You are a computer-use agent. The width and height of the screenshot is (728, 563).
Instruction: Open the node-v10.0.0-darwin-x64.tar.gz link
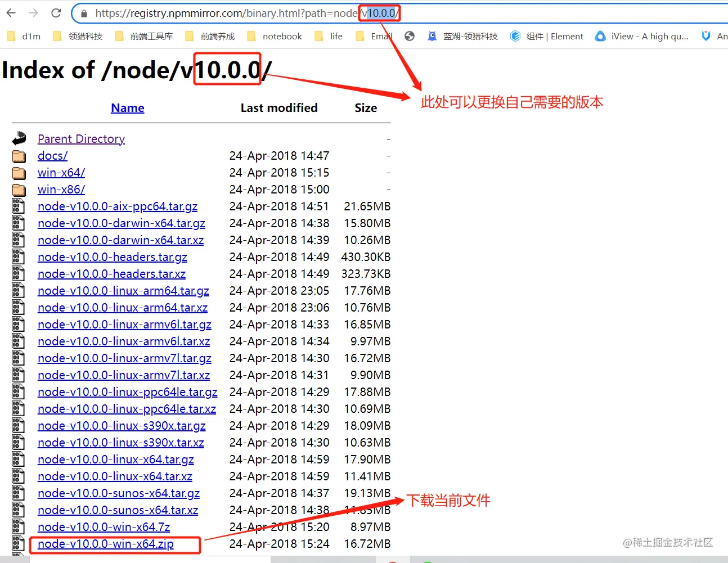(122, 223)
